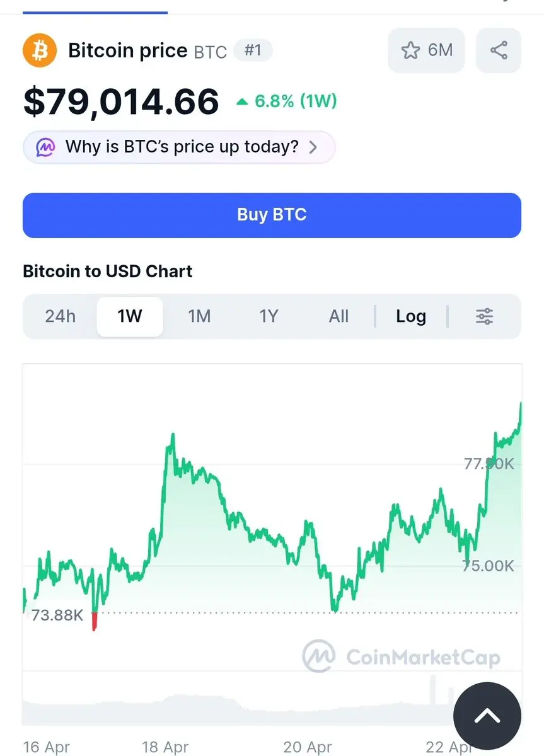Switch chart to 1Y range
The width and height of the screenshot is (544, 756).
click(269, 316)
